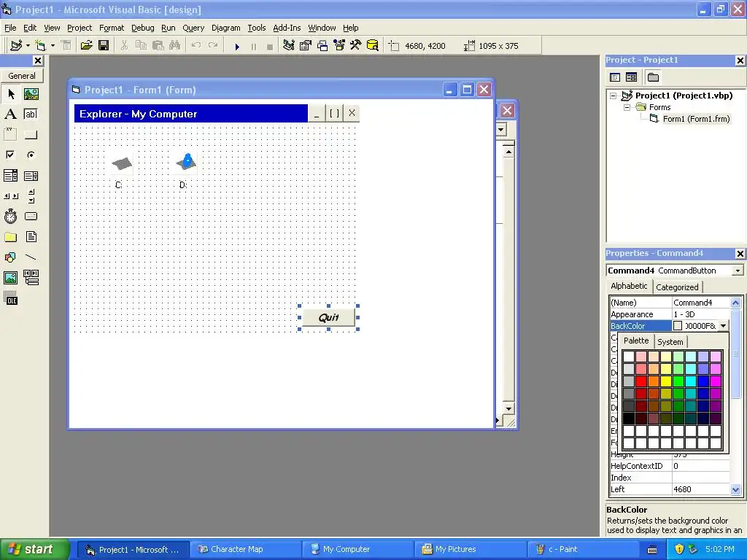Screen dimensions: 747x560
Task: Select the Pointer tool in toolbox
Action: tap(11, 94)
